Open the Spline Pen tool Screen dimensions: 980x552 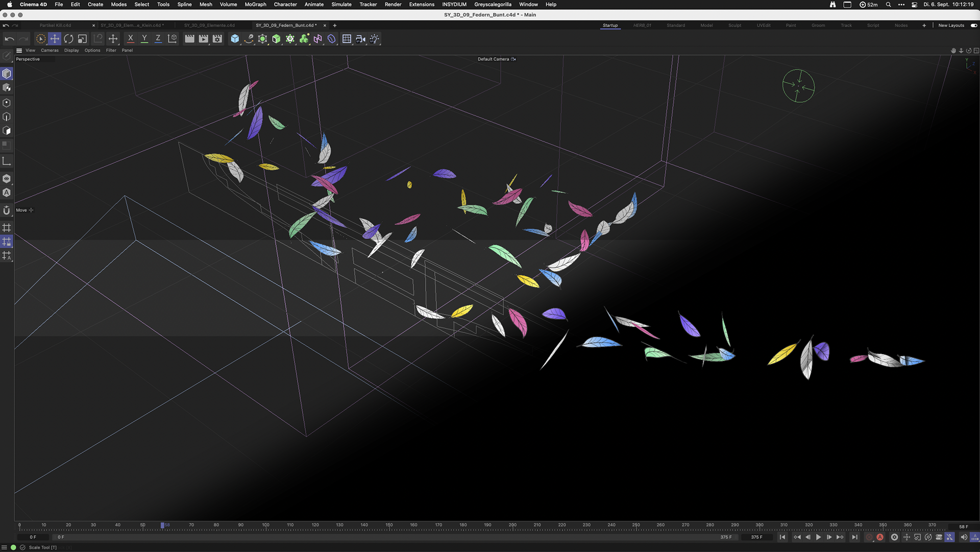pos(249,39)
